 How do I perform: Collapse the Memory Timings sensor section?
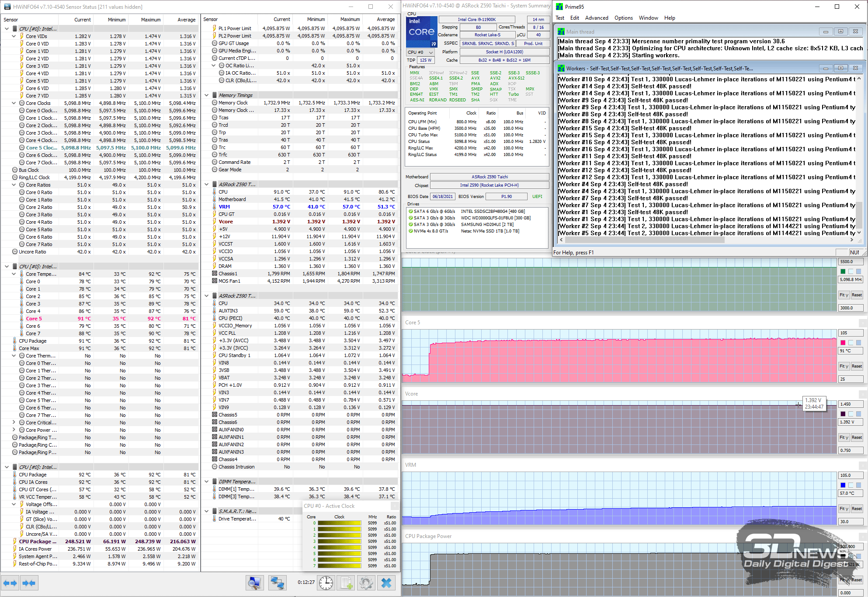pyautogui.click(x=207, y=95)
